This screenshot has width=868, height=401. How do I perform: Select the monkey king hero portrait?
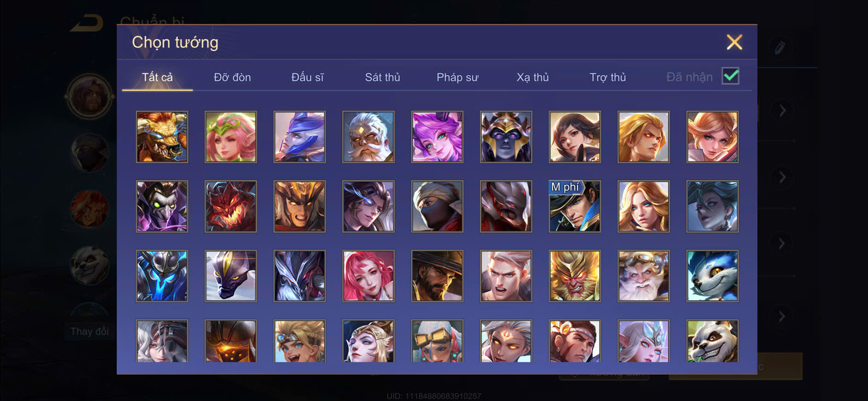tap(575, 276)
